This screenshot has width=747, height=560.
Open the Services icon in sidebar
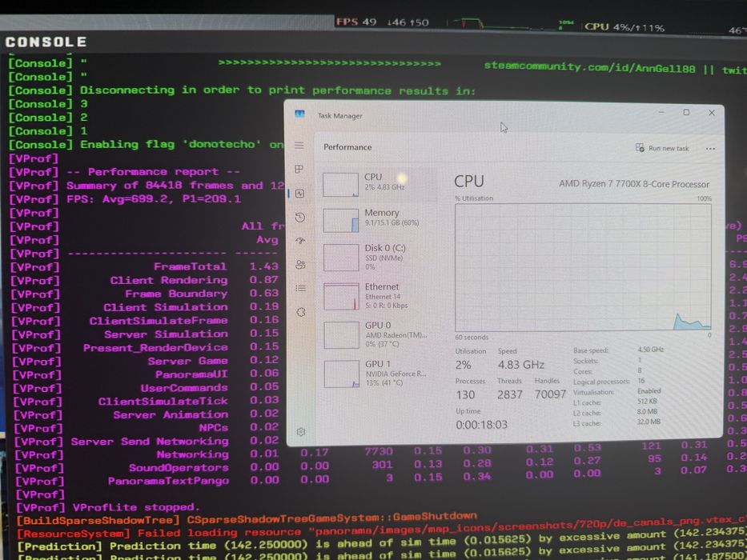click(300, 312)
